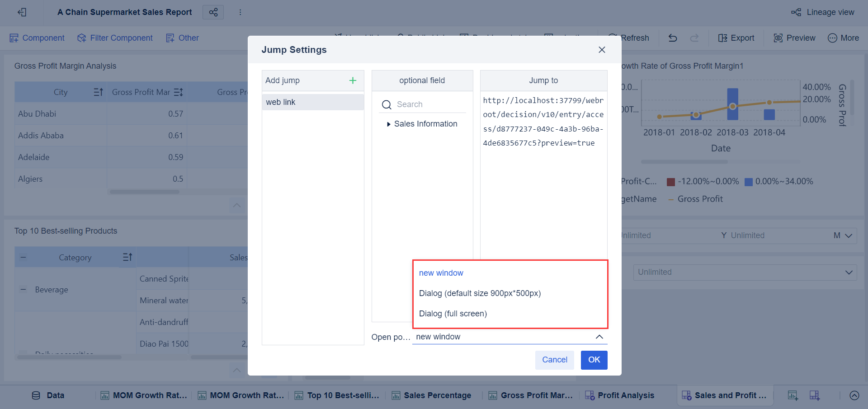Screen dimensions: 868x409
Task: Switch to the Filter Component tab
Action: pos(115,38)
